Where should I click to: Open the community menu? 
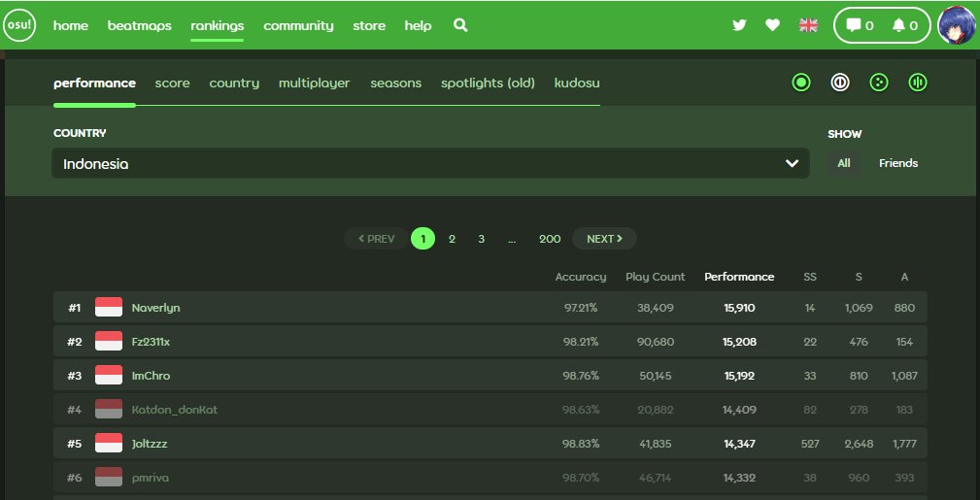(x=298, y=25)
